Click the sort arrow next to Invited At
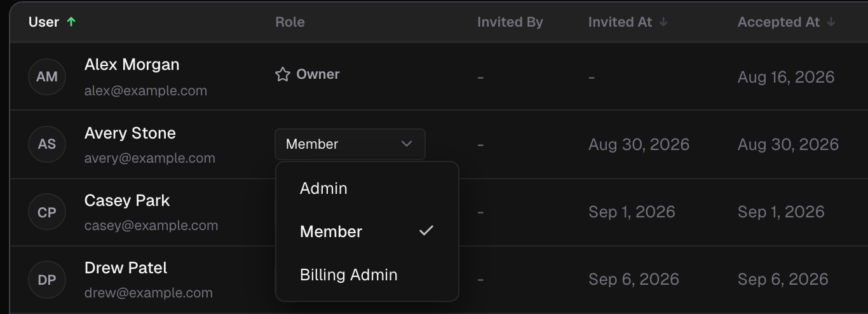Viewport: 868px width, 314px height. click(663, 22)
